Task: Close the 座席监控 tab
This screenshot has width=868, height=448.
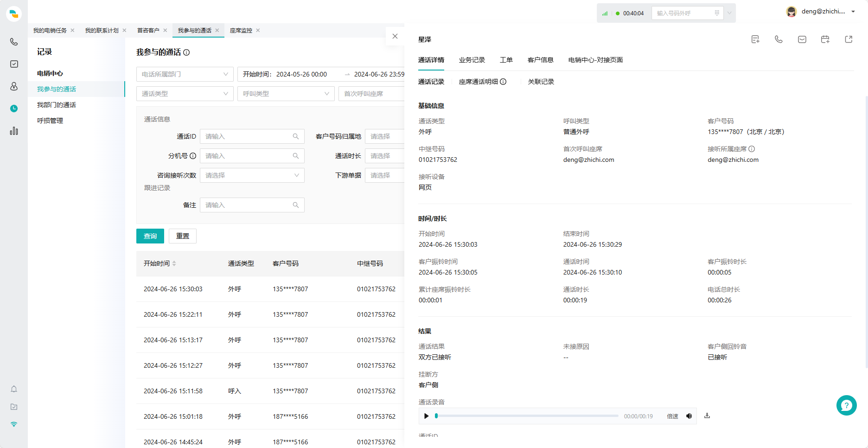Action: click(x=258, y=30)
